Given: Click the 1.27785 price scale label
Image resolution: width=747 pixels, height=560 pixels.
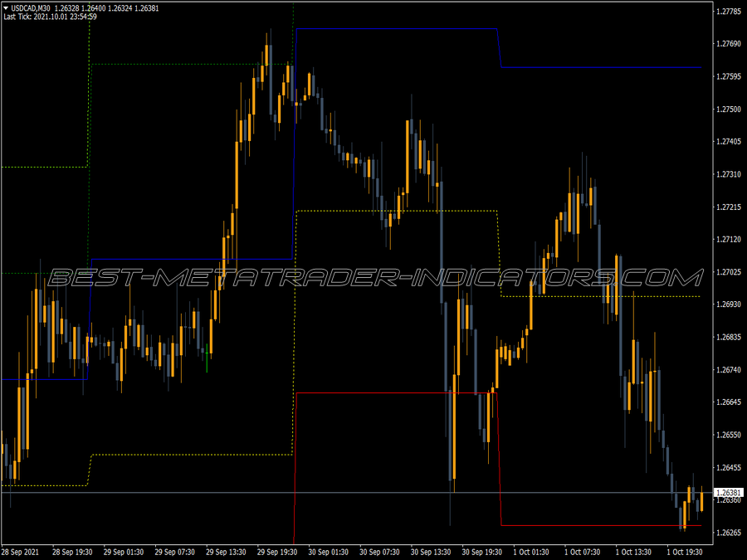Looking at the screenshot, I should (729, 12).
